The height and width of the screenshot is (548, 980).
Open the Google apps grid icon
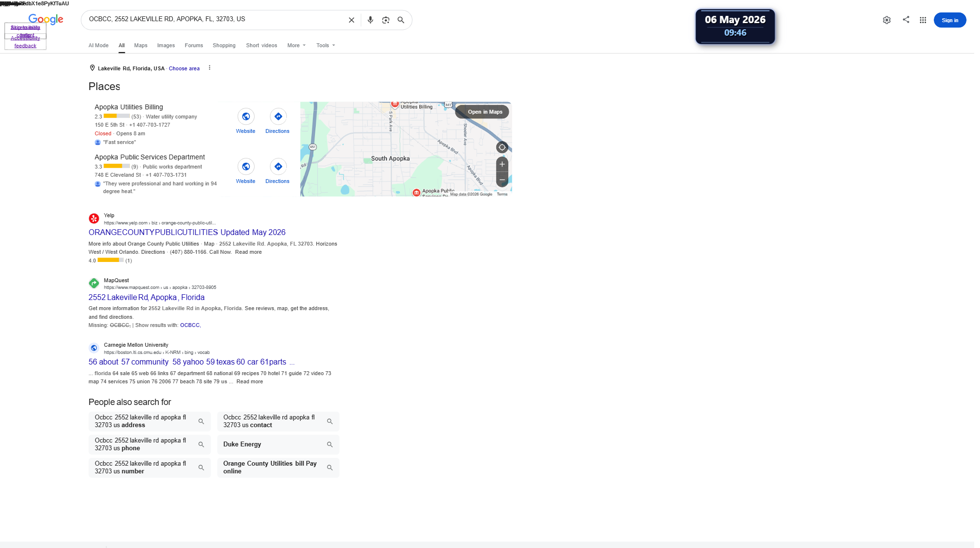[923, 20]
